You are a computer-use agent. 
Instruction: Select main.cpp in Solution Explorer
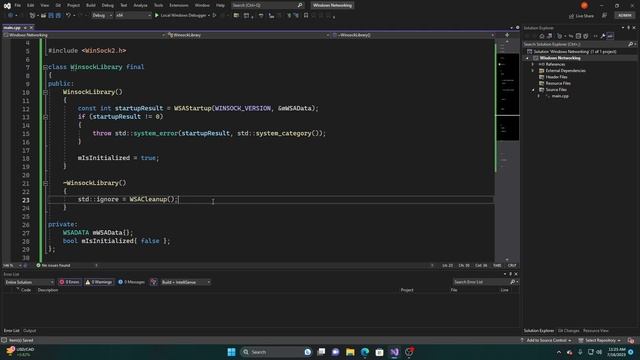click(560, 96)
